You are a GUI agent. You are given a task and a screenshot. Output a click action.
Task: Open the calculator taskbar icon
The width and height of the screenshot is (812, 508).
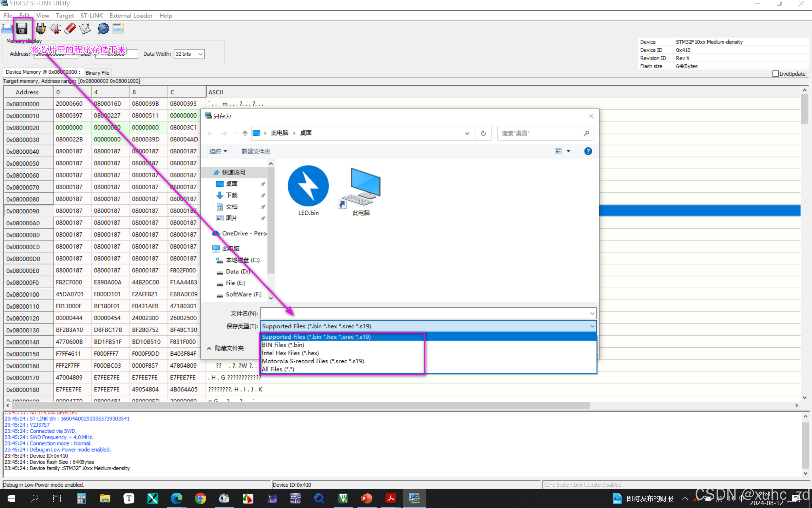point(81,498)
